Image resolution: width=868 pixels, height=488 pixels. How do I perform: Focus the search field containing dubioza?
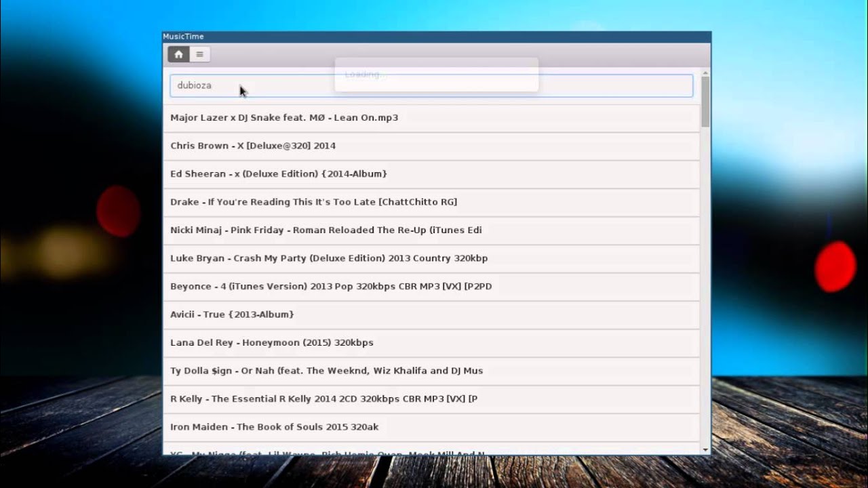point(431,85)
